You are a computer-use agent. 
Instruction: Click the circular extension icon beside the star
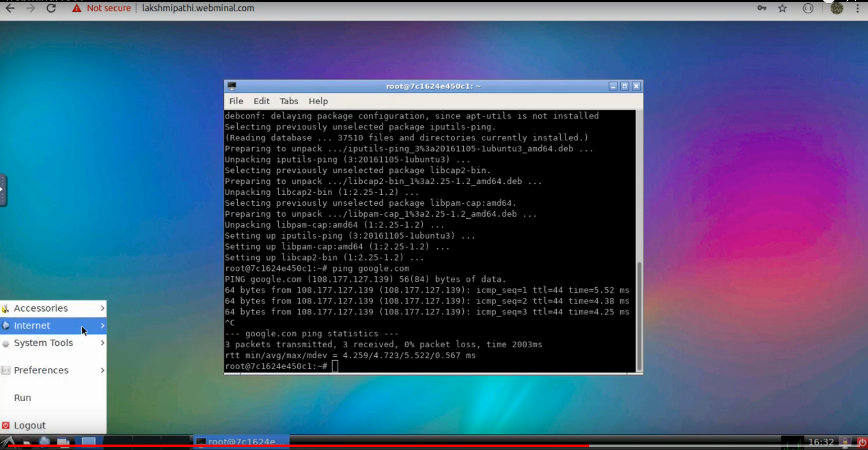(x=808, y=8)
